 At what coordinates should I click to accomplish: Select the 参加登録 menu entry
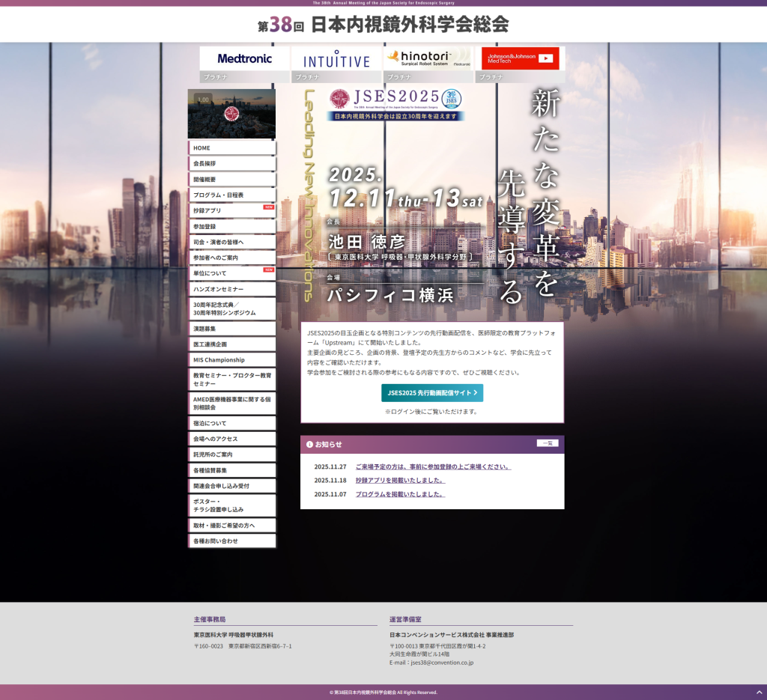(231, 226)
